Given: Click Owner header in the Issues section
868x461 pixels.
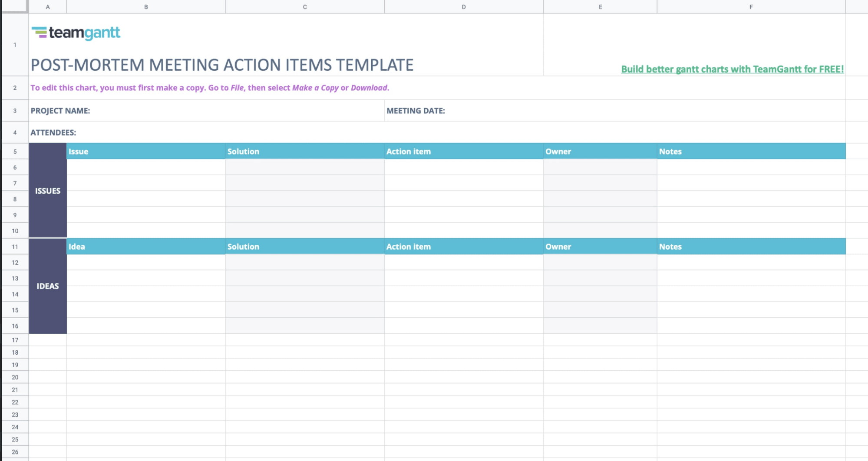Looking at the screenshot, I should (x=600, y=151).
